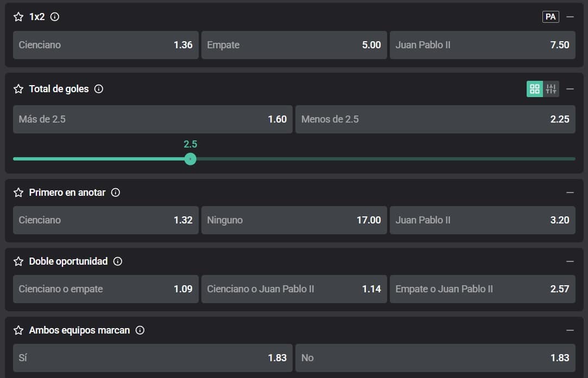Show info for 1x2 market
588x378 pixels.
pyautogui.click(x=54, y=17)
